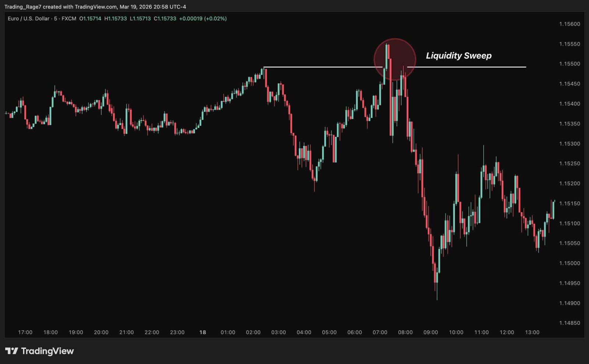This screenshot has width=589, height=364.
Task: Click the 07:00 time axis label
Action: point(380,332)
